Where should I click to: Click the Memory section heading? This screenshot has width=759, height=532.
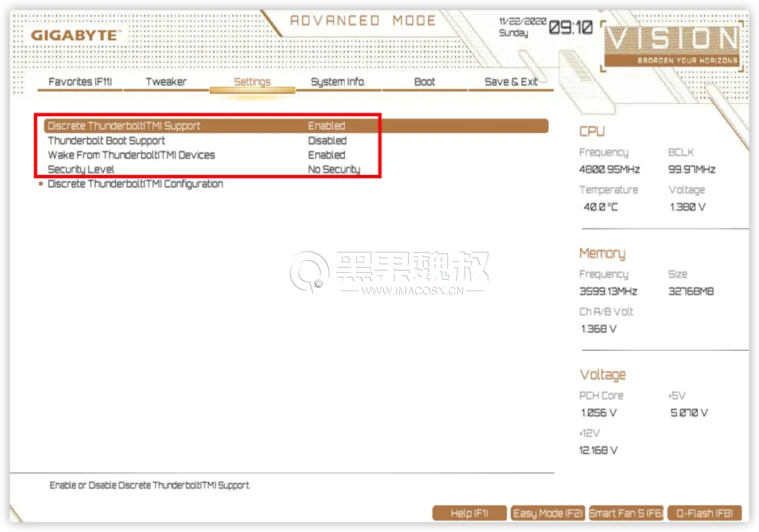click(602, 253)
